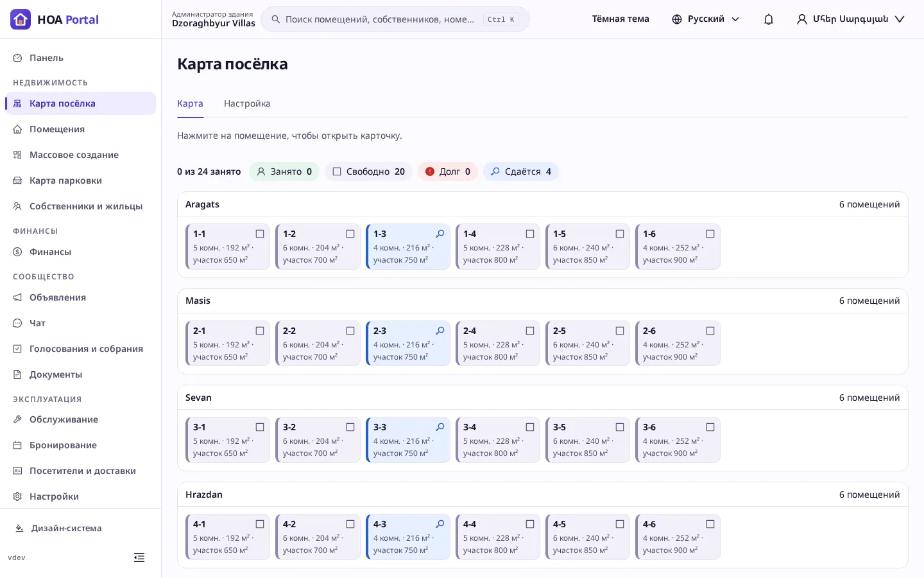Click the magnifier icon on unit 4-3
924x578 pixels.
440,524
